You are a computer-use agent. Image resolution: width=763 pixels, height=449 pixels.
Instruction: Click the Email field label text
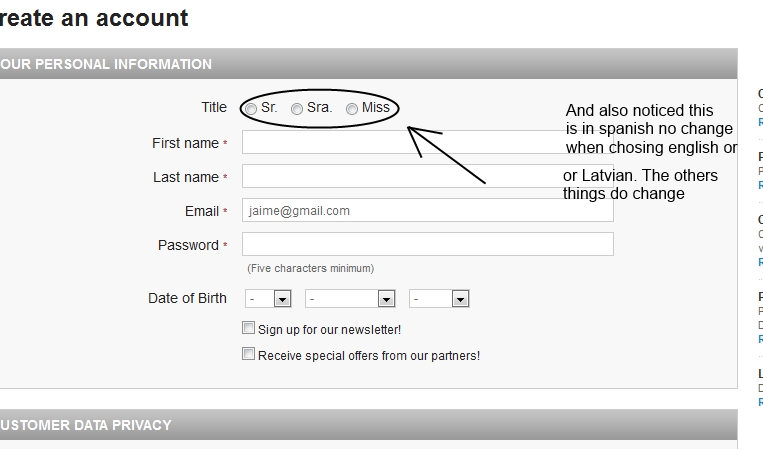(202, 211)
